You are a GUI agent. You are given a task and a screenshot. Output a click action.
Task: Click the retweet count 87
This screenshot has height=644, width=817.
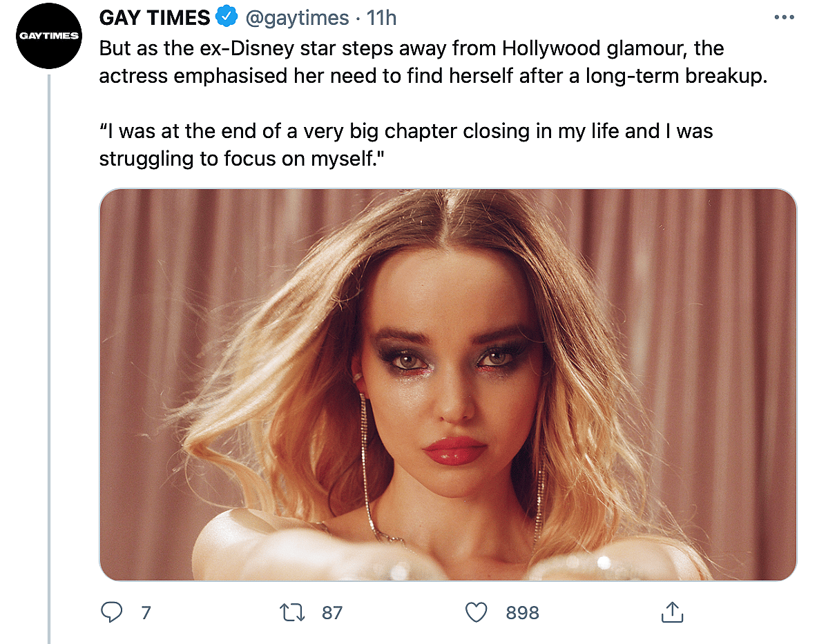click(x=332, y=613)
